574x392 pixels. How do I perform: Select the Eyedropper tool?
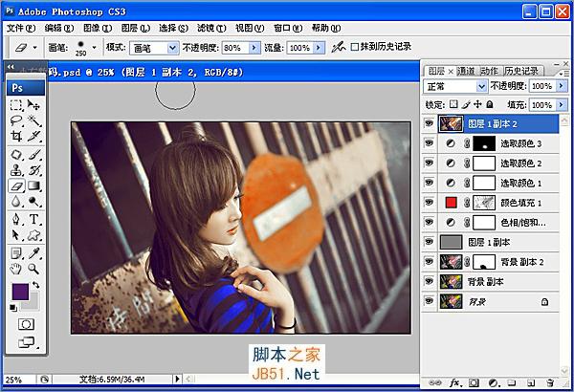(34, 253)
